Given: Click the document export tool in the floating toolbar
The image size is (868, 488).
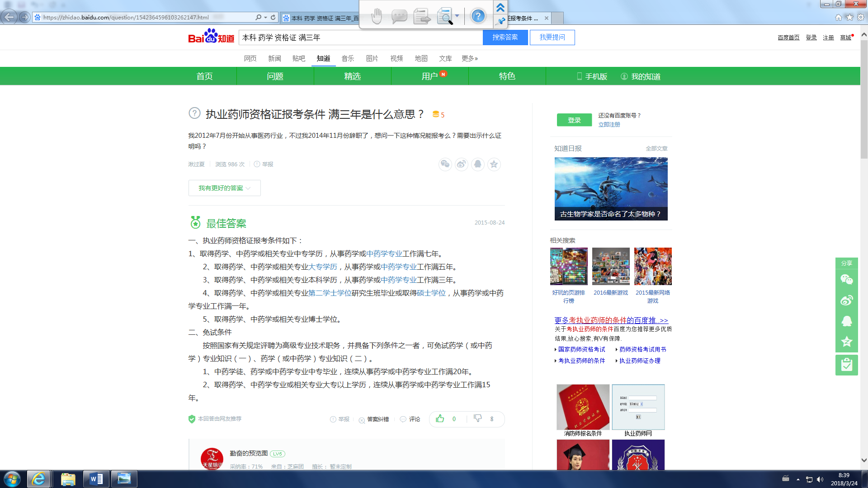Looking at the screenshot, I should click(x=422, y=17).
